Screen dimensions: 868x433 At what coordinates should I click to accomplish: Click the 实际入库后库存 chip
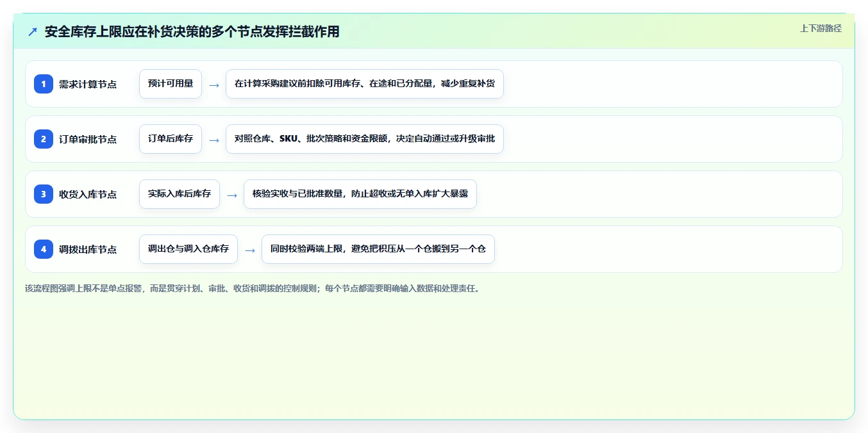click(179, 194)
